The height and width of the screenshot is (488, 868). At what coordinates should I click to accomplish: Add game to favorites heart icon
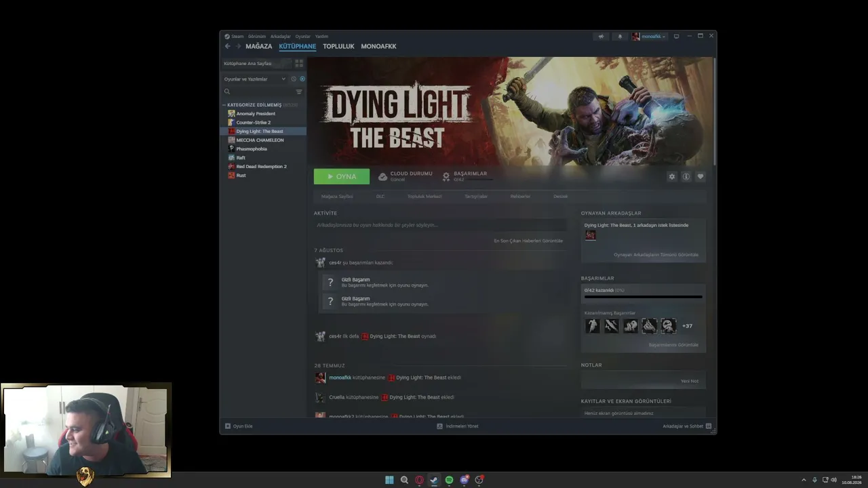pos(701,176)
